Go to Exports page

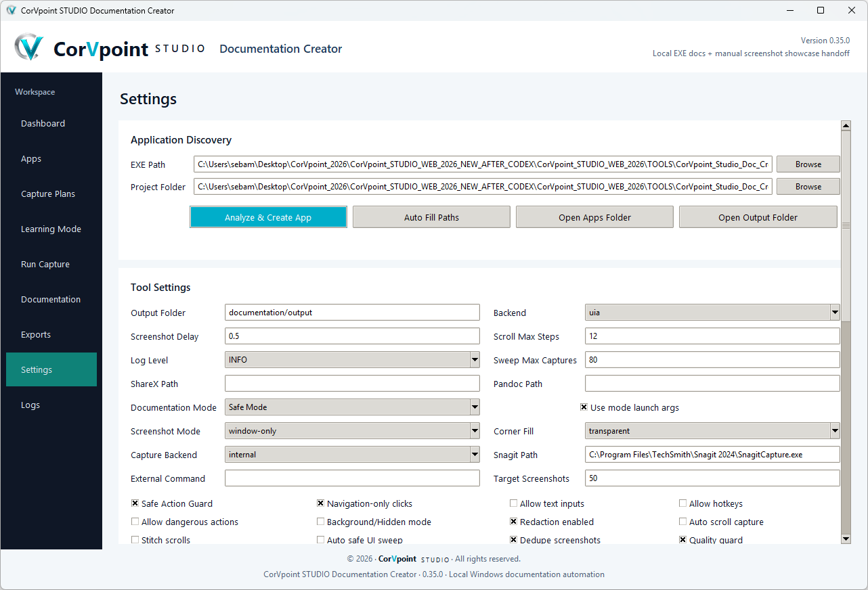click(51, 334)
